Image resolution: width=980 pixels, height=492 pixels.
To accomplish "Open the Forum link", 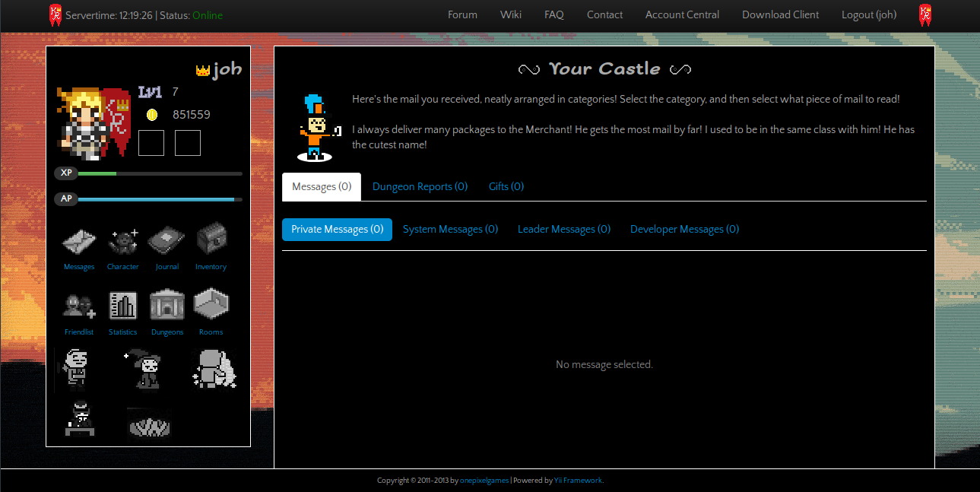I will point(462,15).
